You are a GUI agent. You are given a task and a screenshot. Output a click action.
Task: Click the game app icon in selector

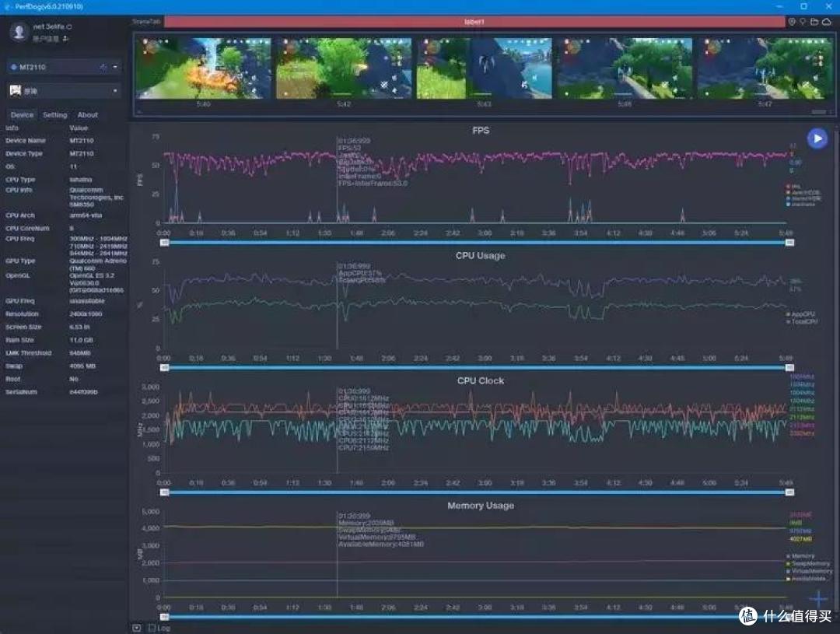point(16,90)
